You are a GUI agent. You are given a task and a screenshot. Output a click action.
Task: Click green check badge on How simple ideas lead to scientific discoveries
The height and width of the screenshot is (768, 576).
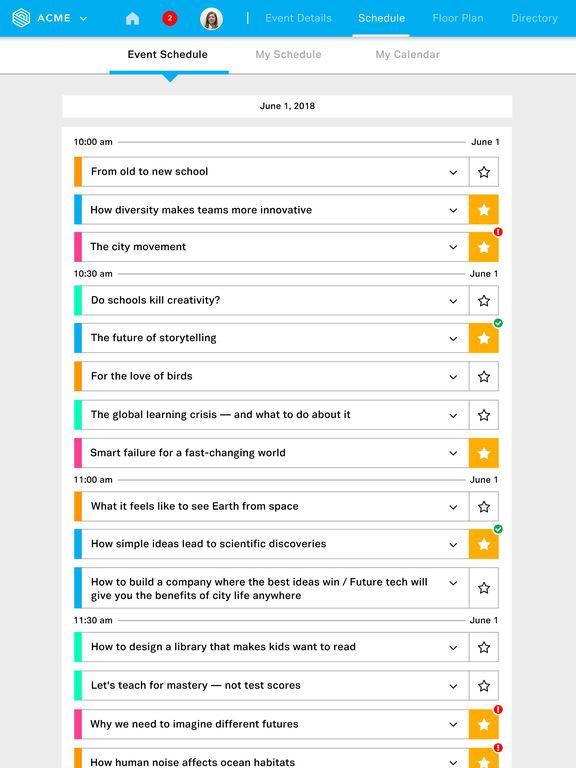click(498, 529)
